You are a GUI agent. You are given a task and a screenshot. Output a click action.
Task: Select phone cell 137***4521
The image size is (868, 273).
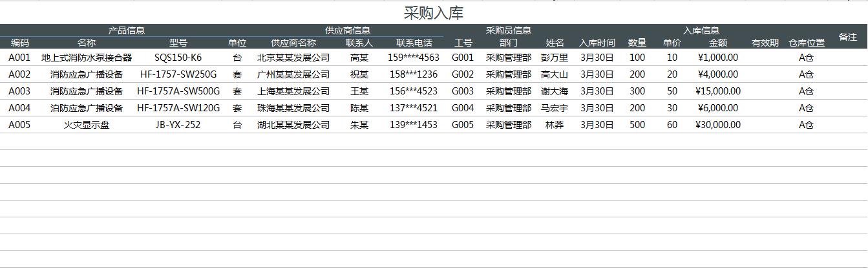click(x=414, y=108)
